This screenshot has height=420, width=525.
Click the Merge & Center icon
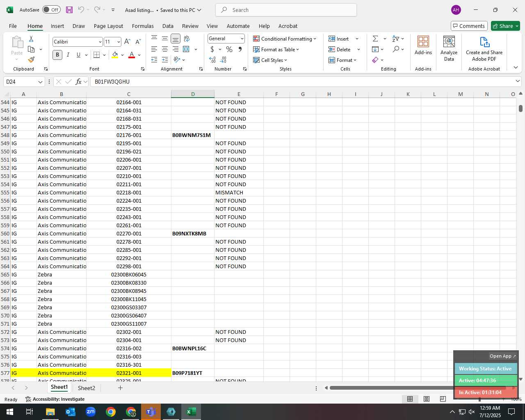(186, 49)
